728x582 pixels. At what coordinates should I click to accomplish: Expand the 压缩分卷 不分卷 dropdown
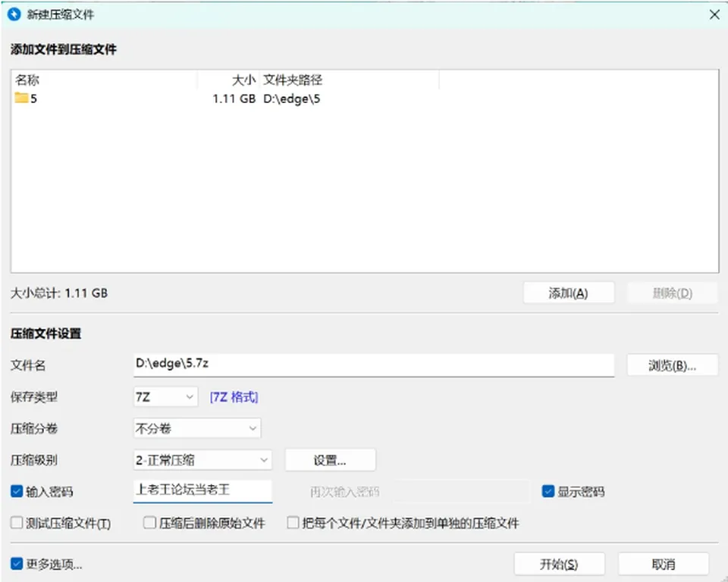coord(197,428)
